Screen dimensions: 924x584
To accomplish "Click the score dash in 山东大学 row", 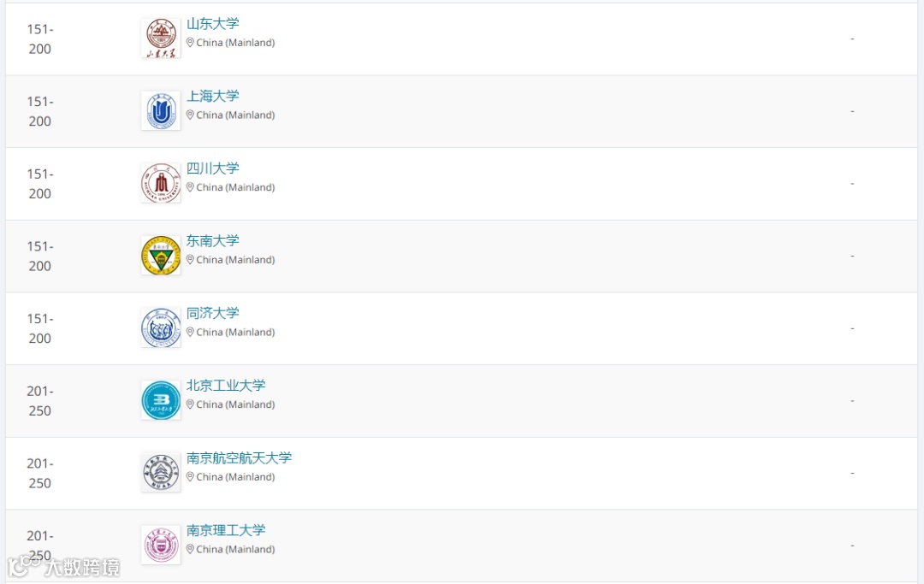I will click(x=852, y=38).
